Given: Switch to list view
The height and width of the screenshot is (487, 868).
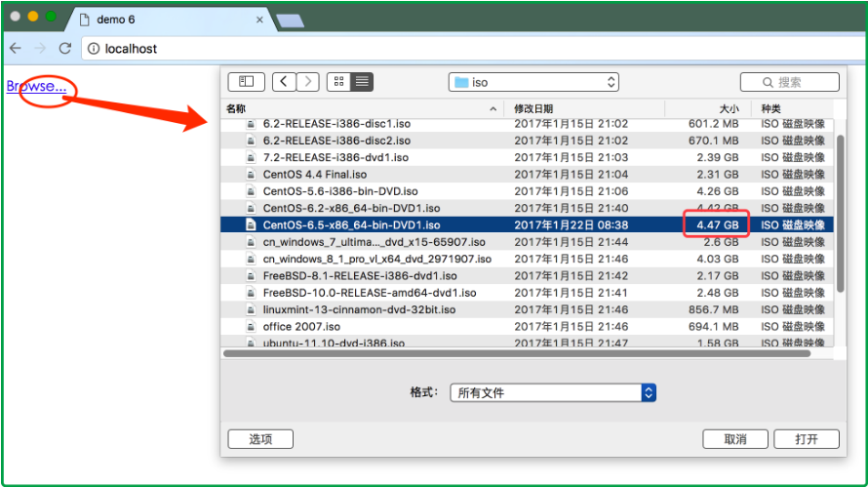Looking at the screenshot, I should [x=362, y=82].
